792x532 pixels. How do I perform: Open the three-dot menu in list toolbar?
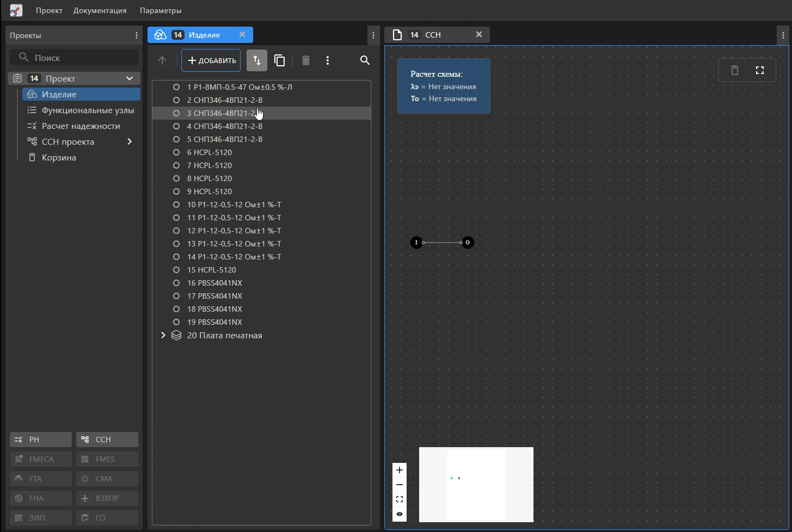(x=328, y=60)
